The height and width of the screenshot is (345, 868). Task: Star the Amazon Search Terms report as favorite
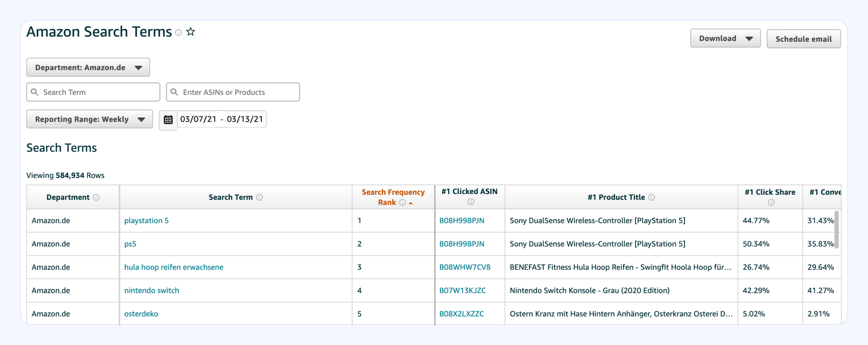(x=191, y=32)
